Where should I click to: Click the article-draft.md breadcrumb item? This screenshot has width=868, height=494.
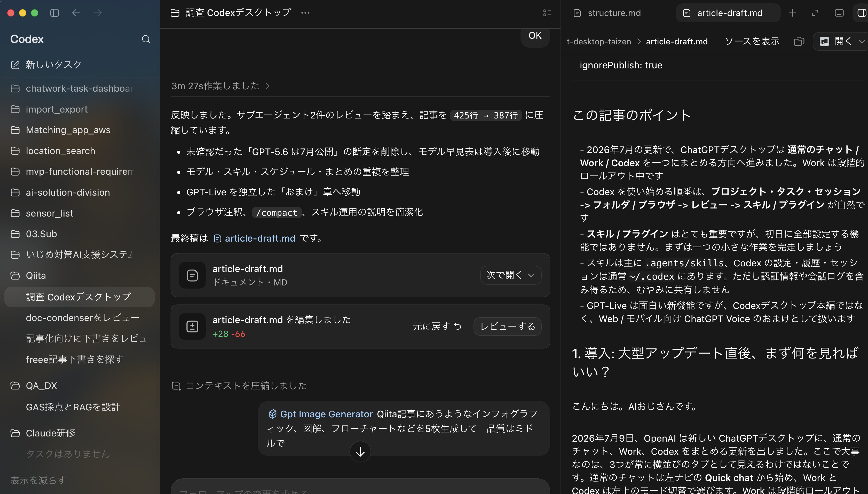[x=677, y=41]
